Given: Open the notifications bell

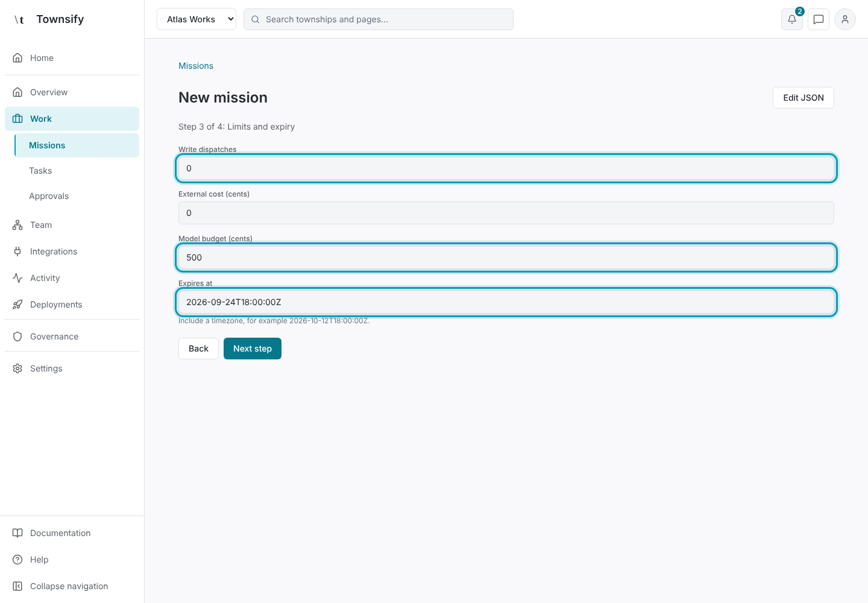Looking at the screenshot, I should (792, 19).
